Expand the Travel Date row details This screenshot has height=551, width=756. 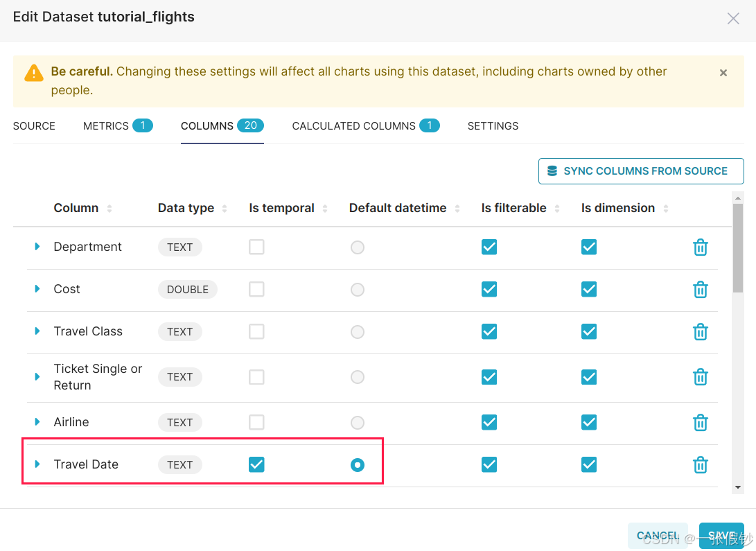coord(37,464)
